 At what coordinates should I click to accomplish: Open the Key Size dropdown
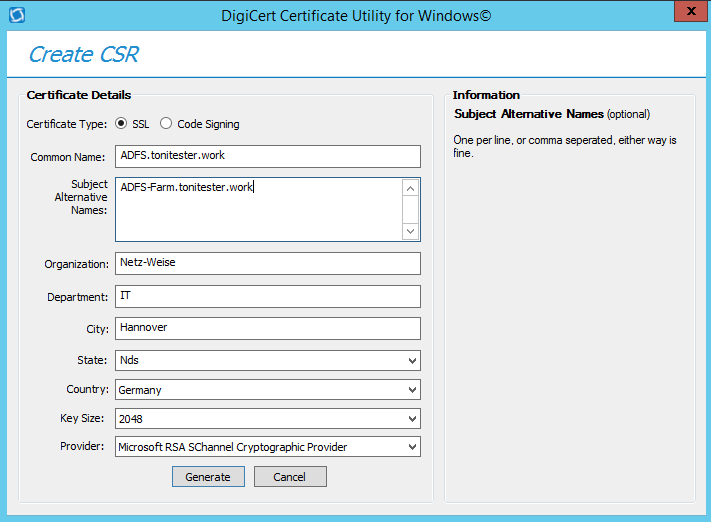(267, 419)
